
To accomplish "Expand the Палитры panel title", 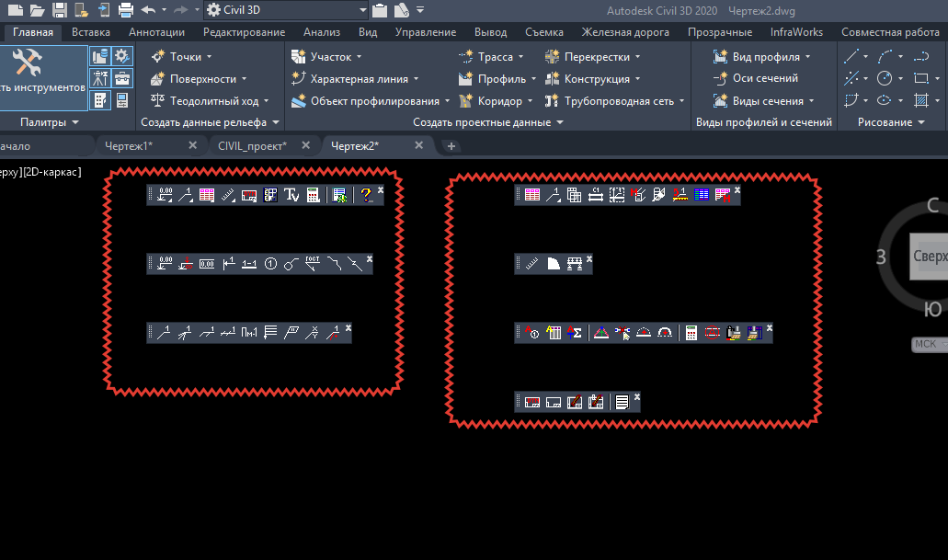I will point(50,122).
